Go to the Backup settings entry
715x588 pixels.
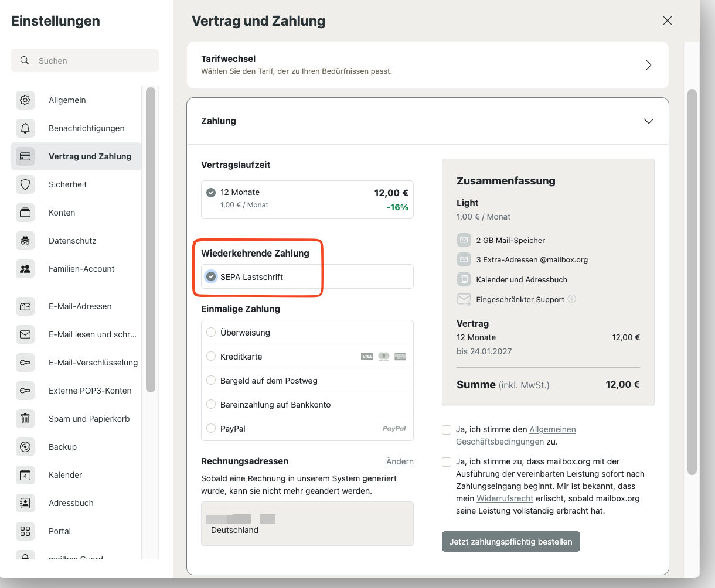tap(63, 447)
